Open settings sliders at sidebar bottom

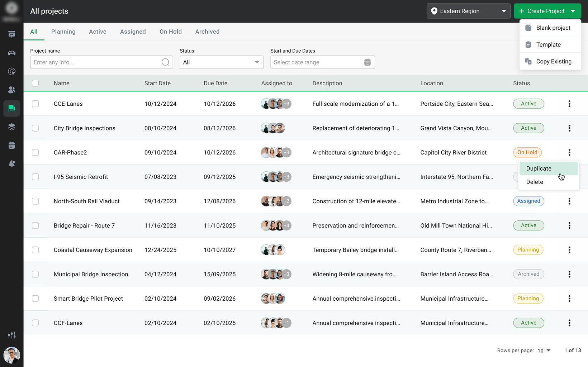coord(11,335)
